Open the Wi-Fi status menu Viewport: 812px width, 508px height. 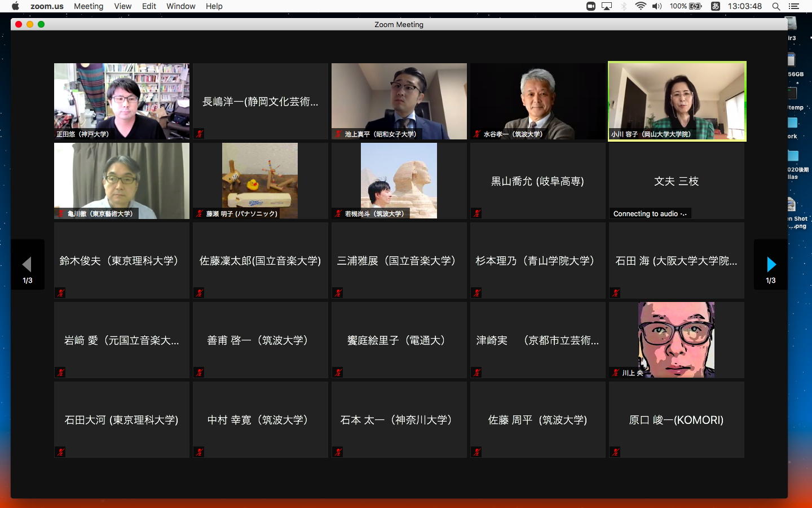(x=641, y=6)
